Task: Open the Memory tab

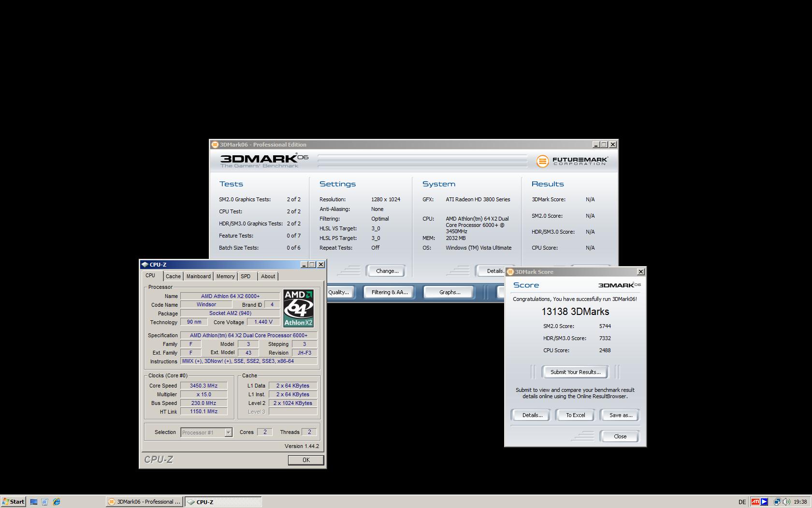Action: [x=225, y=276]
